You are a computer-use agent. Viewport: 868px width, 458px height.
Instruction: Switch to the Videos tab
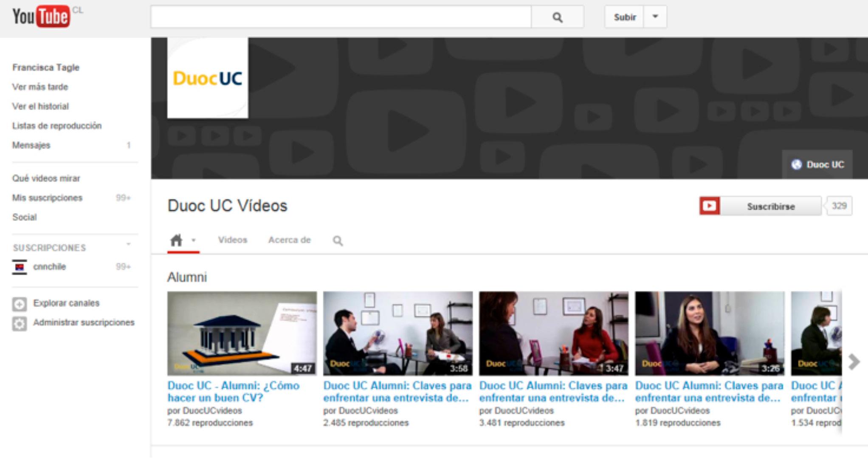[232, 240]
